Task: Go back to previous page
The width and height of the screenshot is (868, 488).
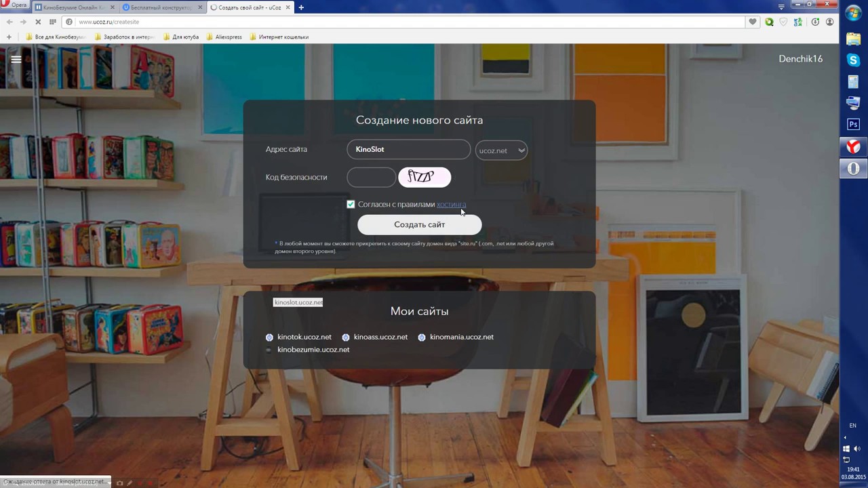Action: [9, 22]
